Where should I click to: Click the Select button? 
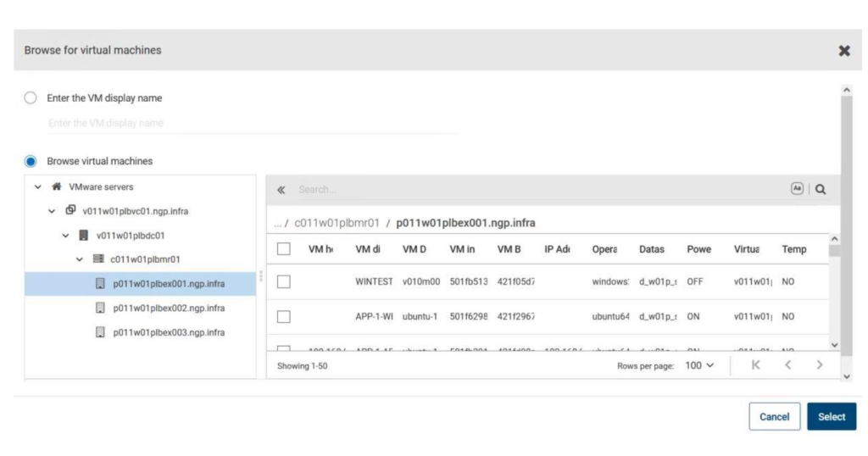(x=832, y=417)
